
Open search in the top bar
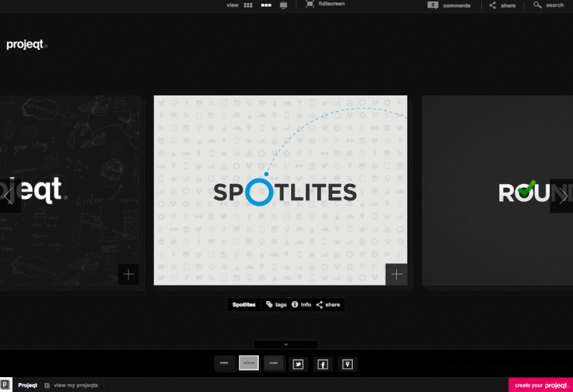pyautogui.click(x=548, y=5)
